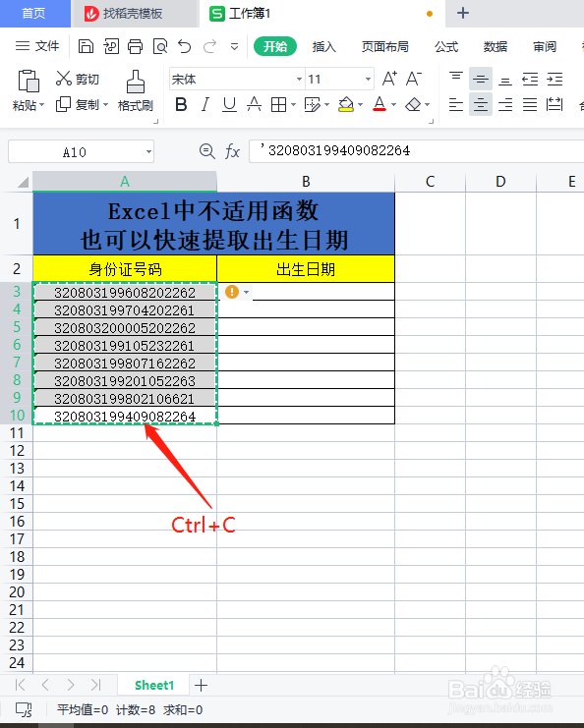
Task: Switch to the 页面布局 ribbon tab
Action: pos(384,46)
